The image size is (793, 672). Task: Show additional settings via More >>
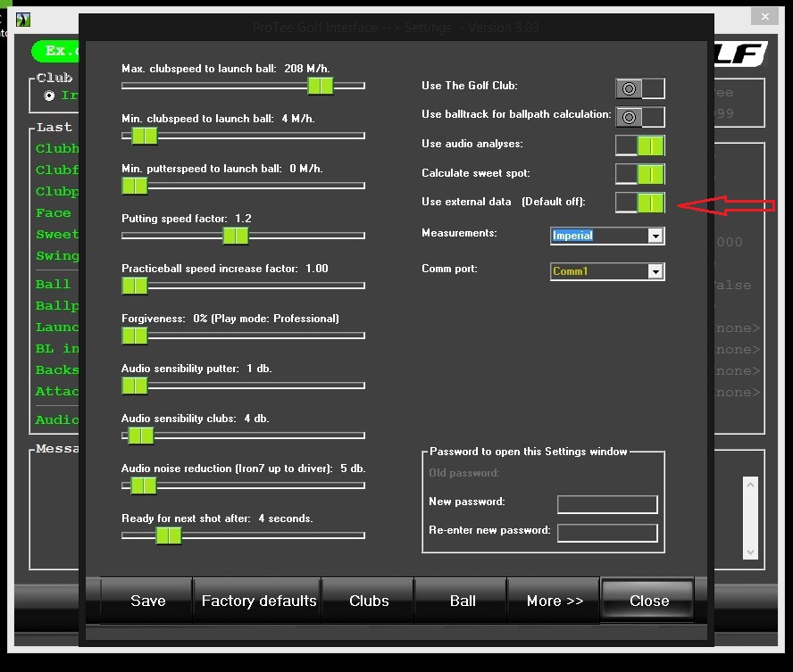coord(555,601)
